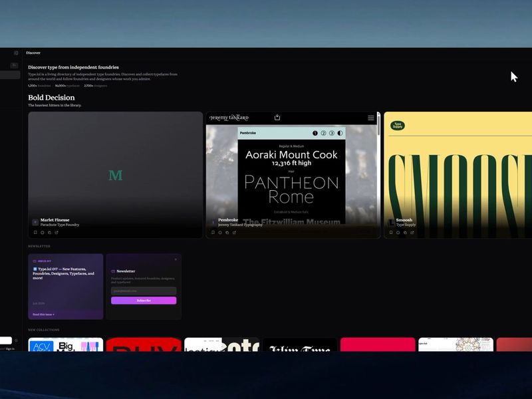This screenshot has width=532, height=399.
Task: Click the Smoosh typeface title
Action: (404, 220)
